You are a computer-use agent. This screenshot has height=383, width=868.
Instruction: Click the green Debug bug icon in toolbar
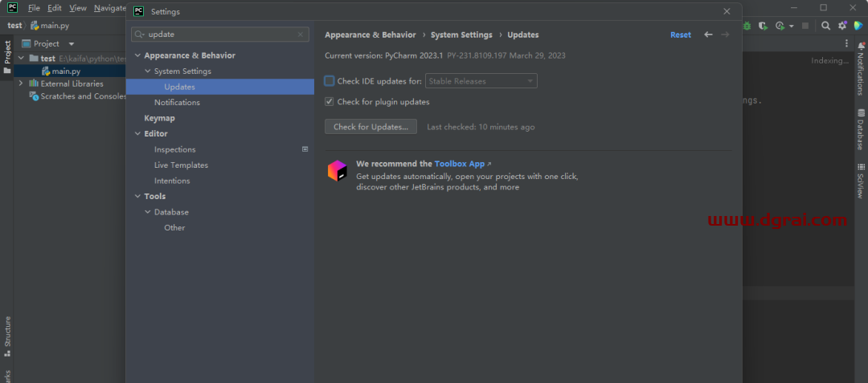(747, 26)
